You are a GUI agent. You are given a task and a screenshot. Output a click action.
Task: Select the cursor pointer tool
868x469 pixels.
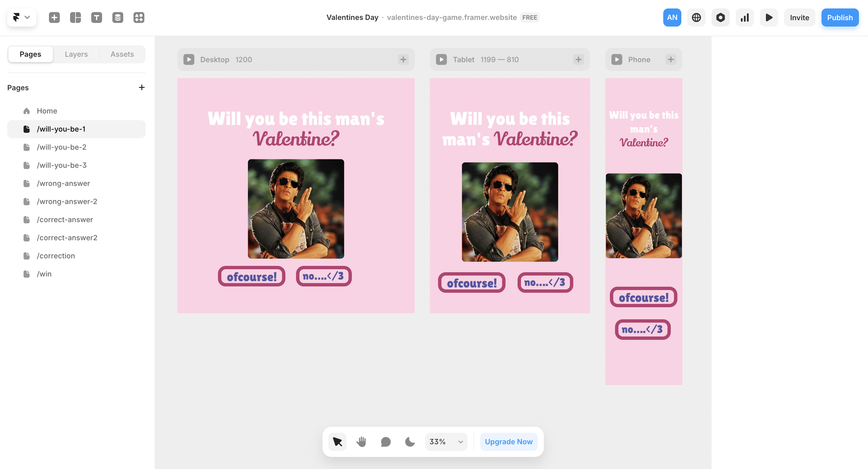coord(337,442)
